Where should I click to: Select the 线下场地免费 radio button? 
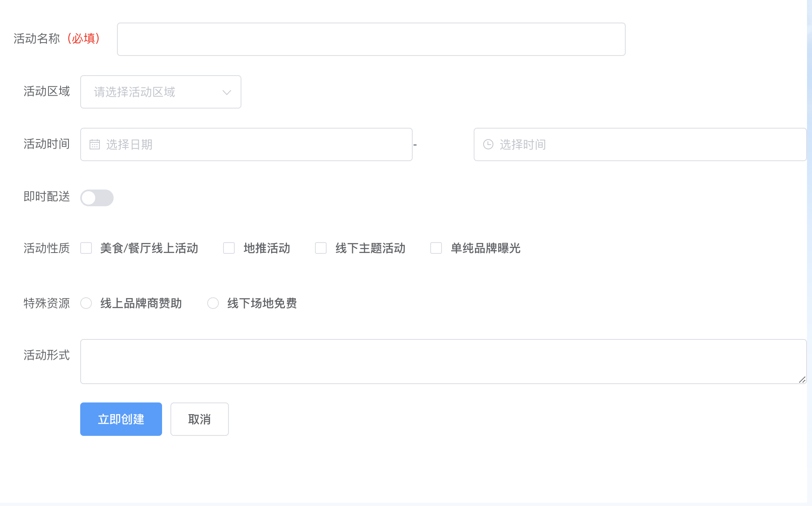pos(213,303)
